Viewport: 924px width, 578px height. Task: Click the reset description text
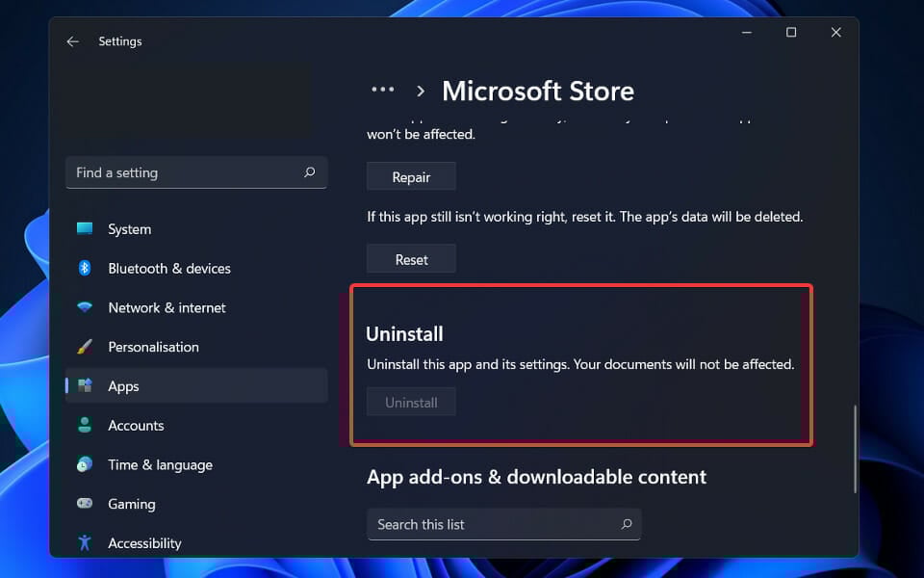pyautogui.click(x=584, y=217)
